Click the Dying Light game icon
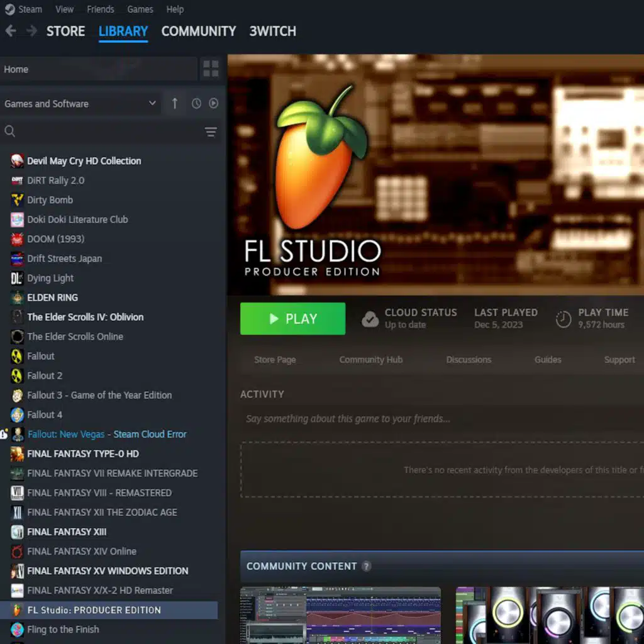 [x=17, y=278]
